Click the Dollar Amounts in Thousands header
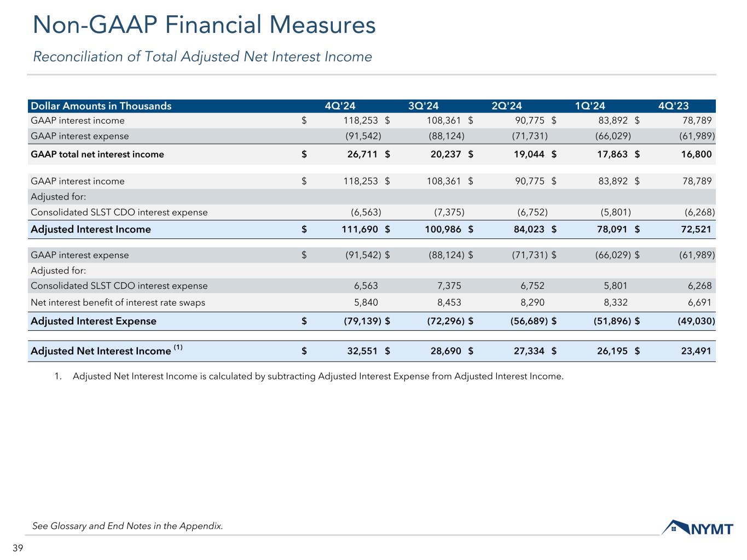747x560 pixels. [x=101, y=106]
